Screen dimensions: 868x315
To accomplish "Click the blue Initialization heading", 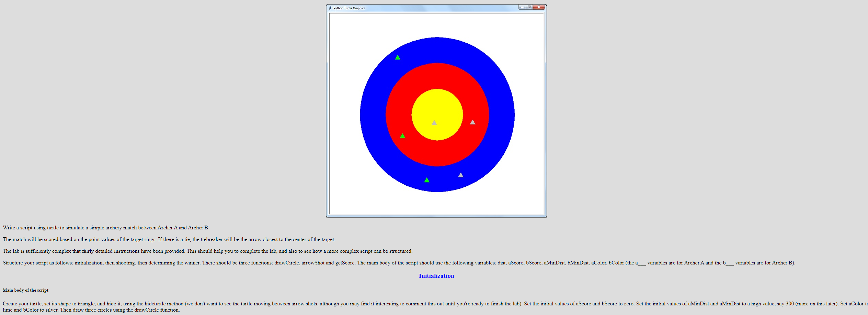I will click(436, 276).
